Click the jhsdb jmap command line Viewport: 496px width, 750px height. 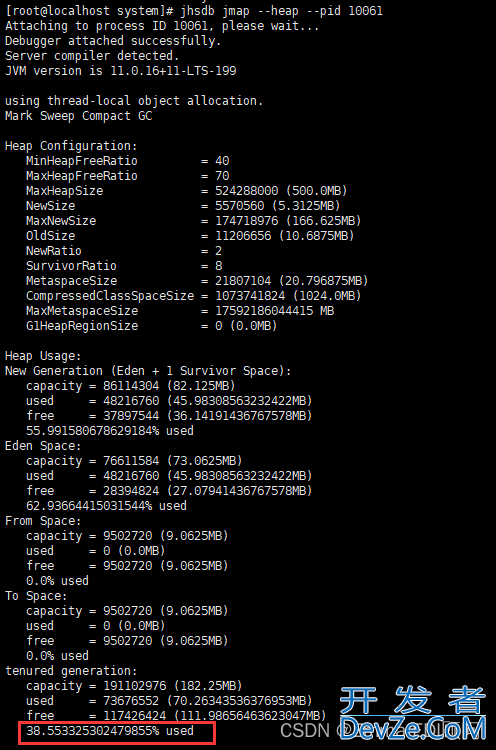[194, 11]
